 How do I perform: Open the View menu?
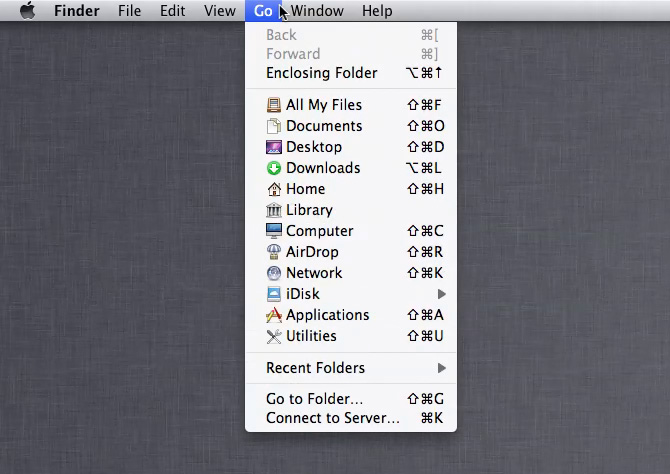pyautogui.click(x=220, y=11)
